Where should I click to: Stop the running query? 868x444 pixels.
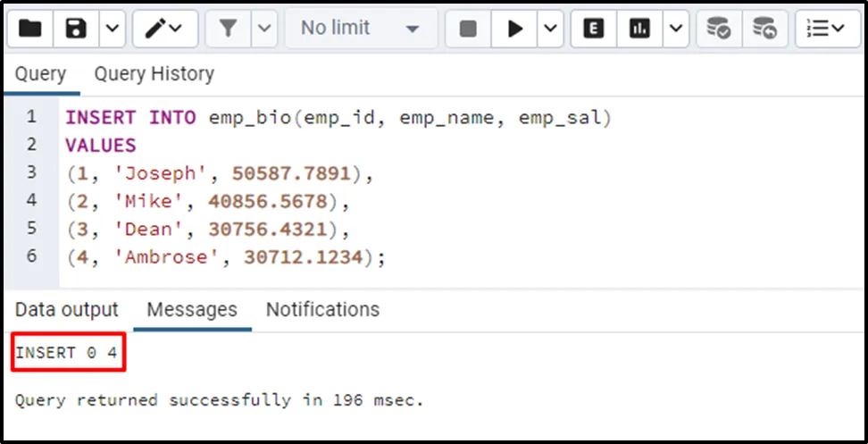click(x=468, y=29)
